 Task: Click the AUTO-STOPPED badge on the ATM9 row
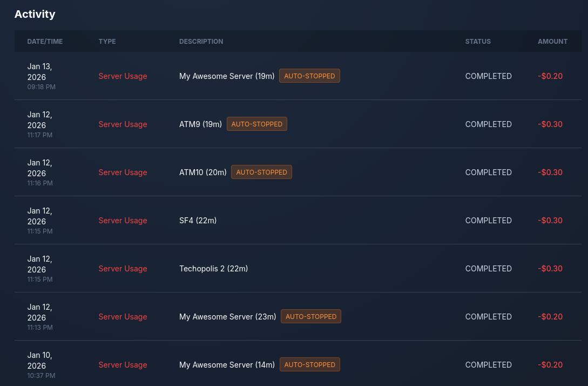pos(257,124)
